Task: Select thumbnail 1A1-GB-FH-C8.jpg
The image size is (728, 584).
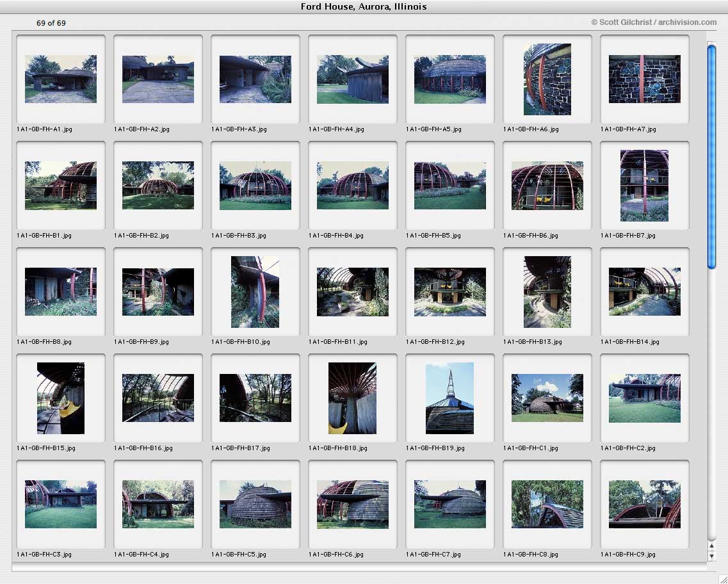Action: pyautogui.click(x=547, y=504)
